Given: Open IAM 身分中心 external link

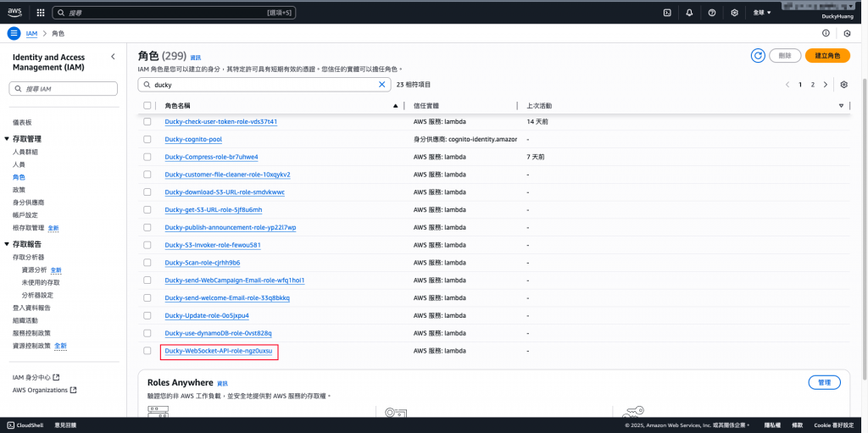Looking at the screenshot, I should pyautogui.click(x=36, y=377).
